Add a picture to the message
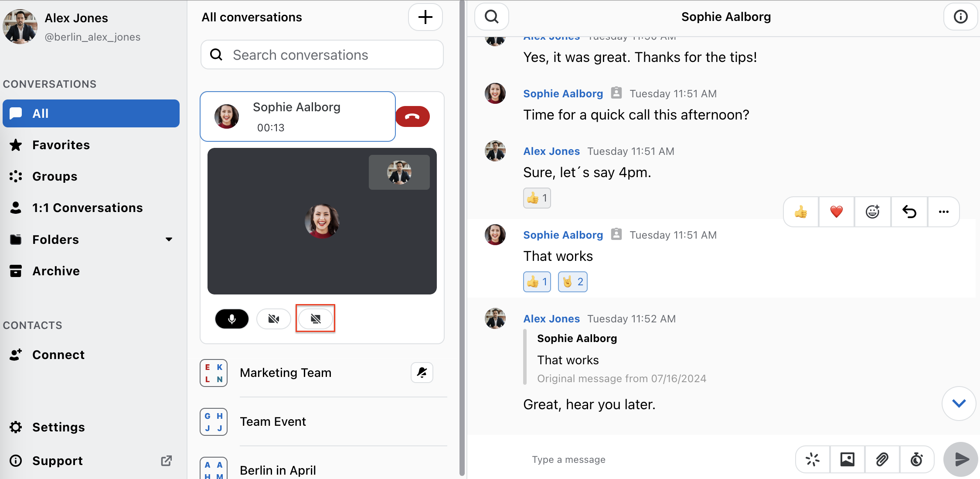This screenshot has width=980, height=479. [x=847, y=459]
